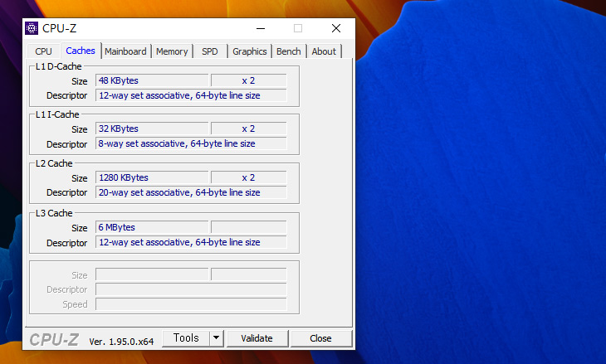Go to the Bench tab

(x=289, y=51)
